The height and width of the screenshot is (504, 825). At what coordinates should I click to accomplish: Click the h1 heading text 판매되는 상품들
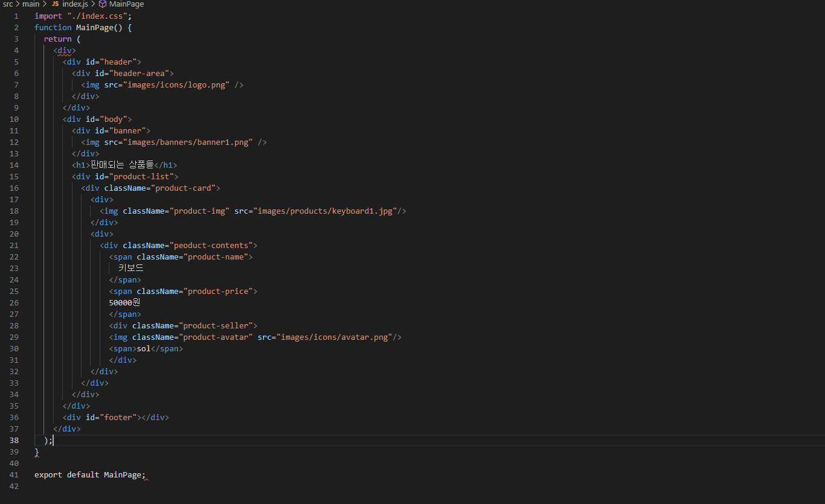coord(122,165)
